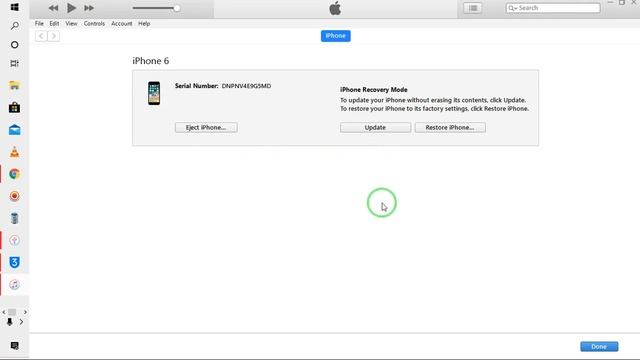
Task: Go forward with the right navigation arrow
Action: click(x=53, y=36)
